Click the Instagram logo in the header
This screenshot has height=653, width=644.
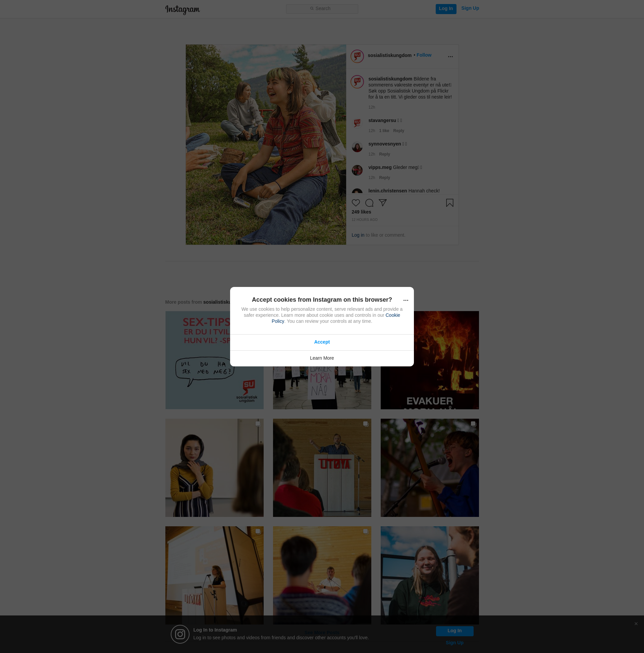pos(182,9)
